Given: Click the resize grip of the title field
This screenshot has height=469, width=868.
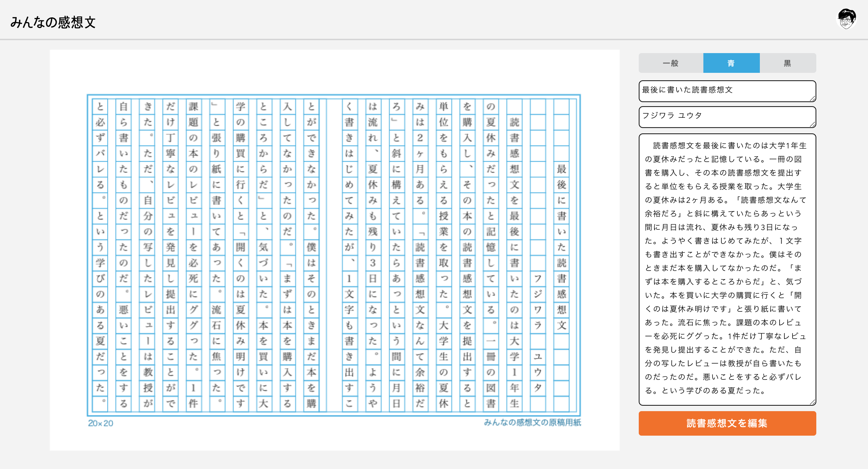Looking at the screenshot, I should click(813, 99).
